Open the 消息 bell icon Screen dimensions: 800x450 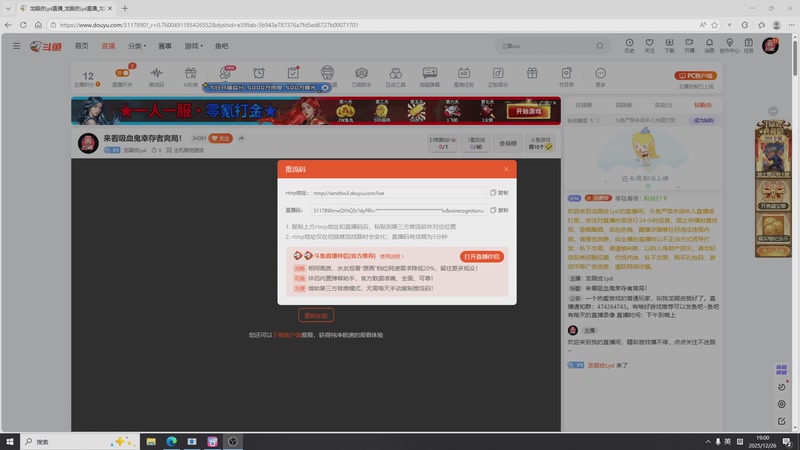[x=709, y=46]
